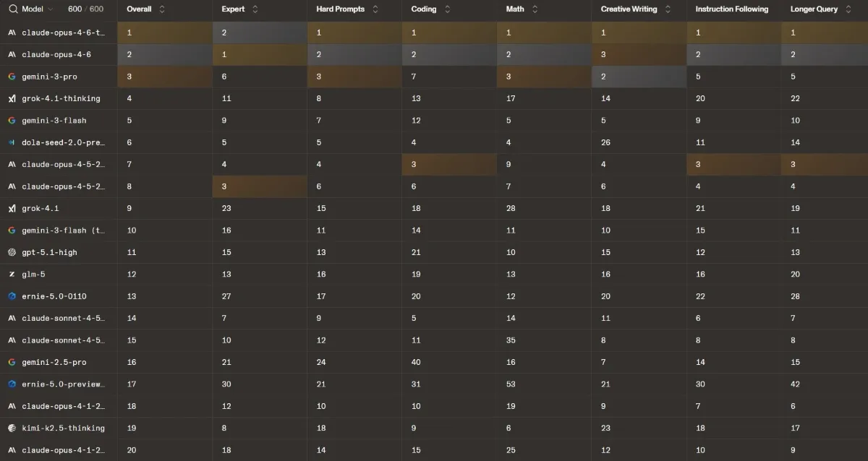Sort by Overall column arrows

[x=162, y=9]
